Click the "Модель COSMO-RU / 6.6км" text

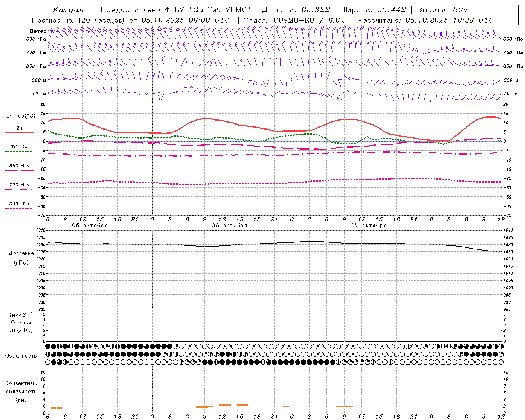pos(296,20)
